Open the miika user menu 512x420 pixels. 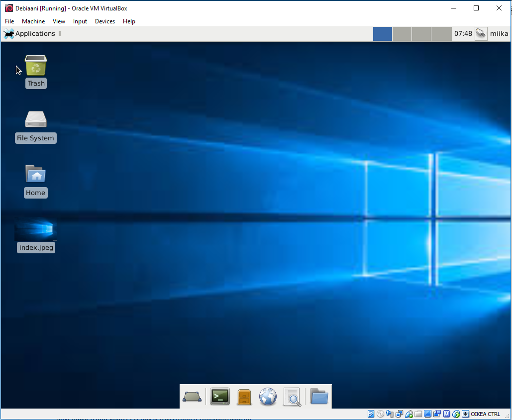click(499, 34)
